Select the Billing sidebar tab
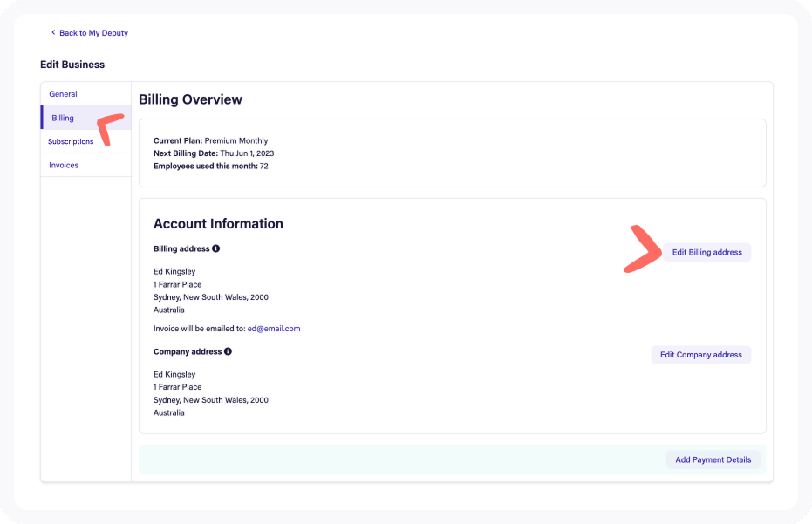The image size is (812, 524). [63, 118]
